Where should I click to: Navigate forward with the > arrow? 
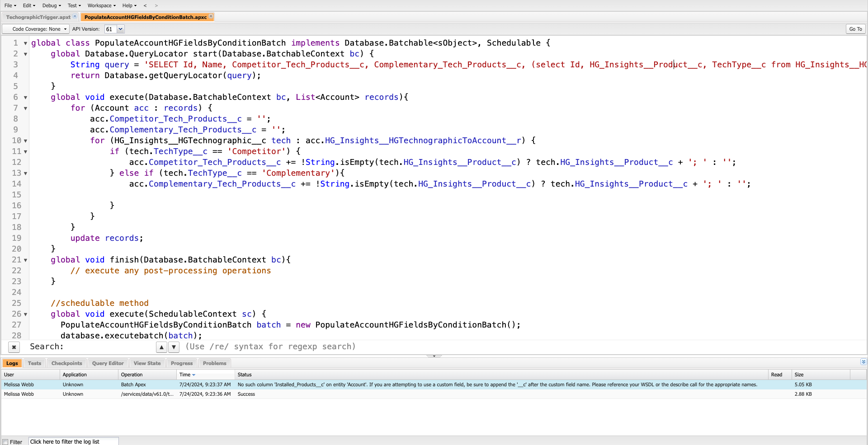pos(156,5)
